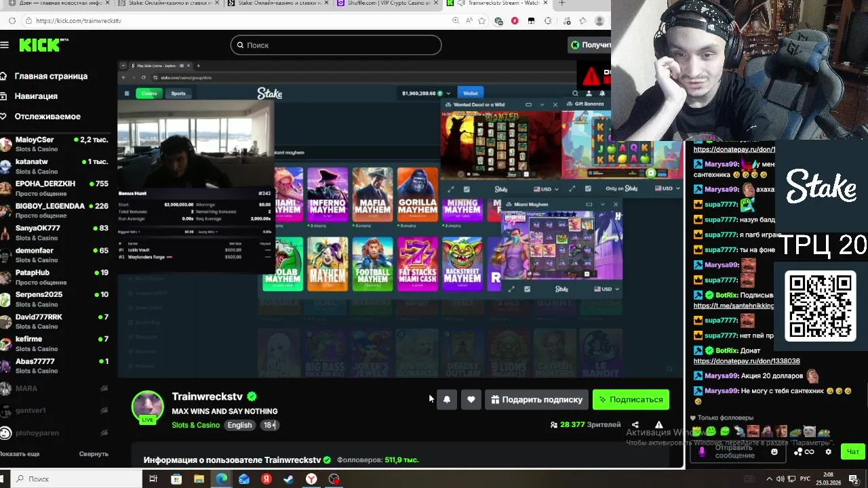Open the Slots & Casino category link
This screenshot has height=488, width=868.
[196, 425]
